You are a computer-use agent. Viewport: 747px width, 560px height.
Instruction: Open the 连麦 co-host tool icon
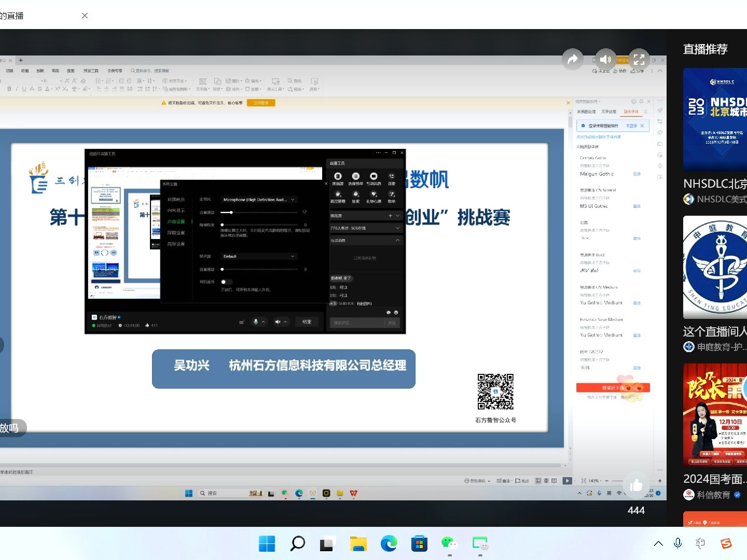(x=392, y=179)
